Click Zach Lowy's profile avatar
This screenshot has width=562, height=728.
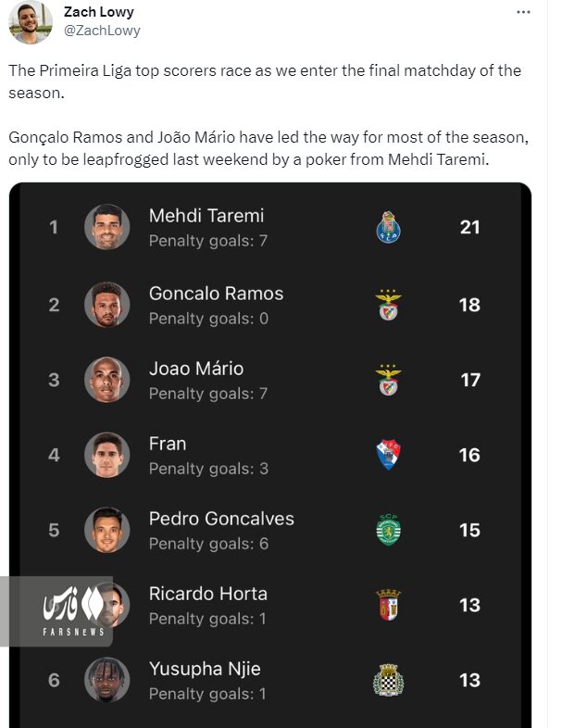30,21
